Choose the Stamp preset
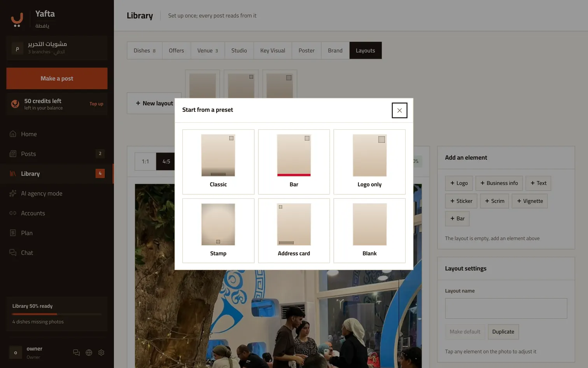The image size is (588, 368). point(218,231)
